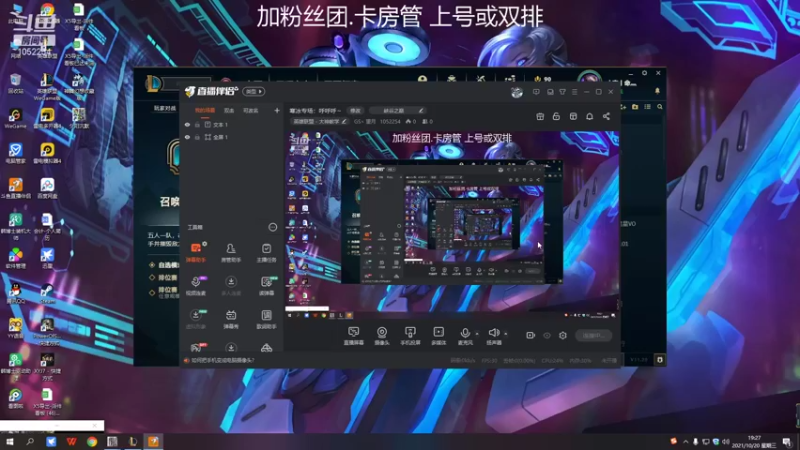This screenshot has height=450, width=800.
Task: Edit the game category with its pencil icon
Action: click(344, 121)
